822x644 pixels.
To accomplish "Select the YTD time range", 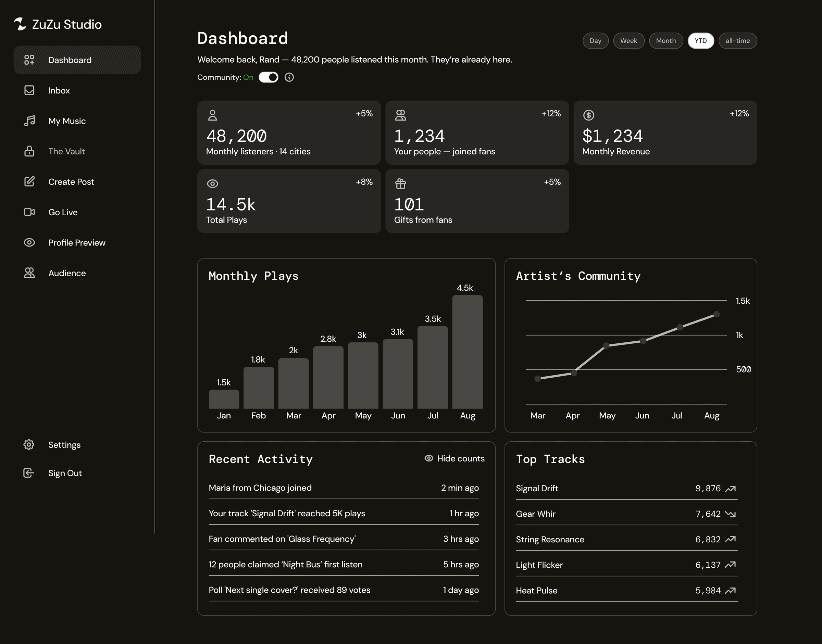I will tap(701, 41).
